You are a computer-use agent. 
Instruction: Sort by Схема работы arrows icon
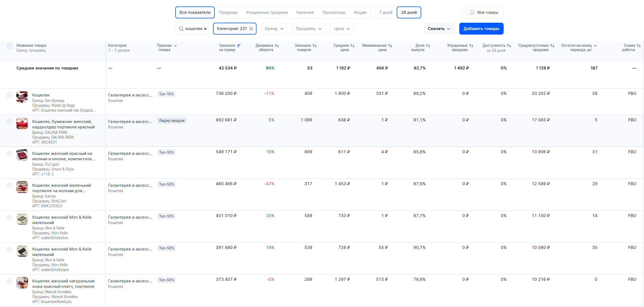(639, 46)
